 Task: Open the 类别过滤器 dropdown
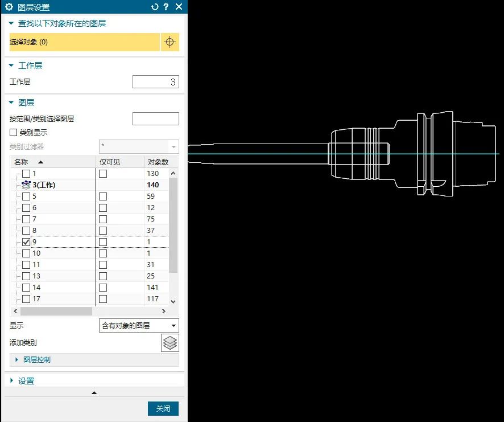(x=139, y=146)
